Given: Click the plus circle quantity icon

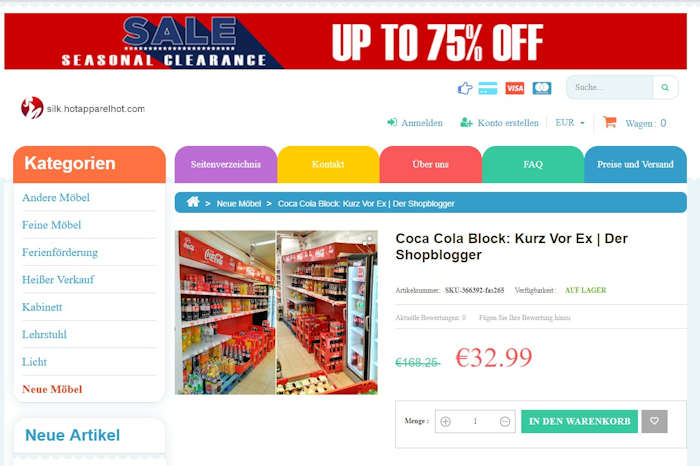Looking at the screenshot, I should pos(446,421).
